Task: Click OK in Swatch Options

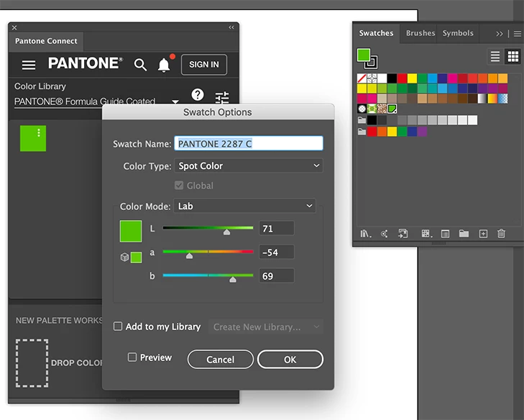Action: (290, 360)
